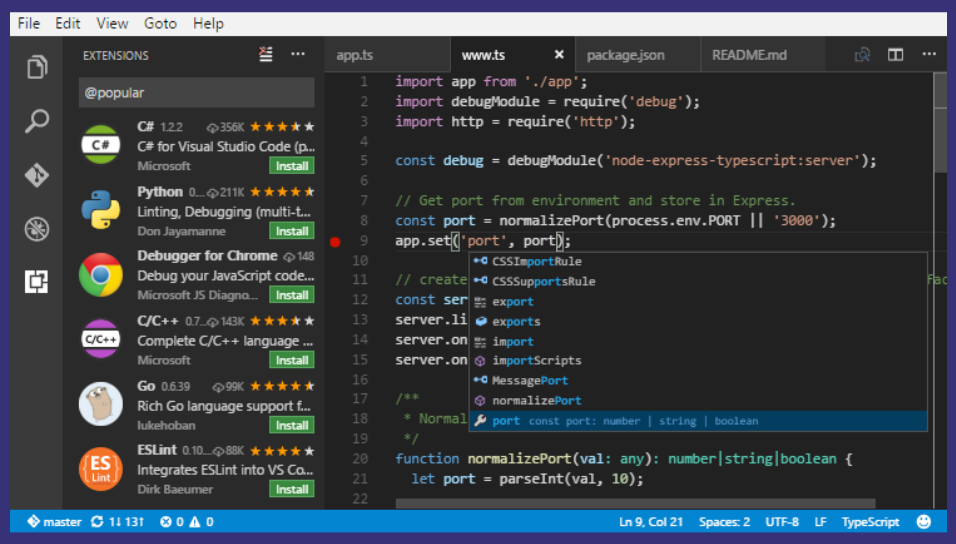
Task: Open the View menu
Action: click(112, 23)
